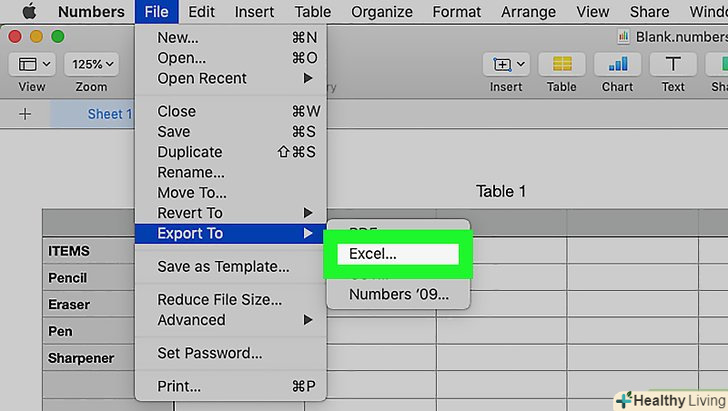Image resolution: width=728 pixels, height=411 pixels.
Task: Click the Table toolbar icon
Action: [x=562, y=65]
